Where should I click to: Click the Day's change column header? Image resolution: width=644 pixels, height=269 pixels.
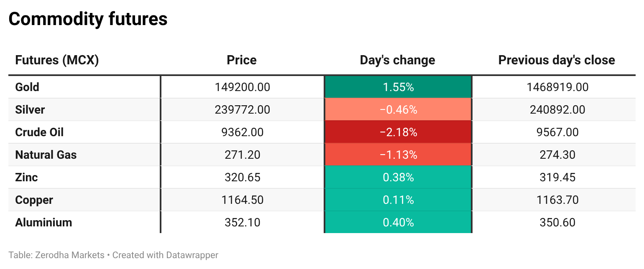[x=397, y=60]
